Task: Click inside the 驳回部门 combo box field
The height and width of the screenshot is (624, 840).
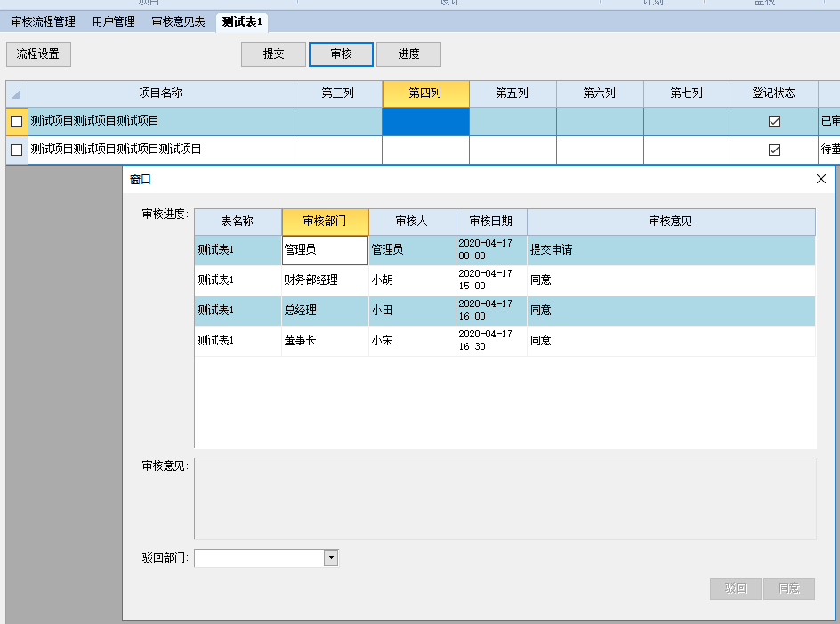Action: (259, 558)
